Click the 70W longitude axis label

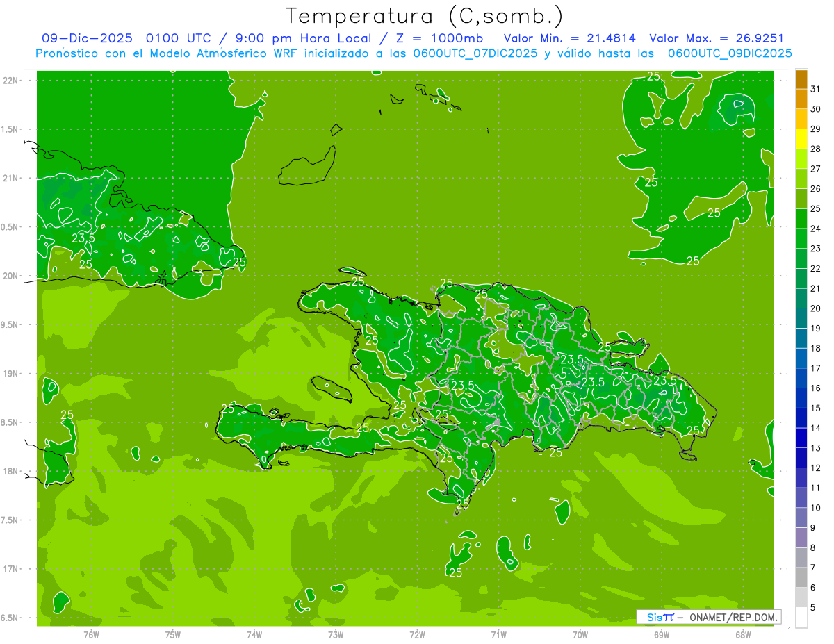point(580,635)
